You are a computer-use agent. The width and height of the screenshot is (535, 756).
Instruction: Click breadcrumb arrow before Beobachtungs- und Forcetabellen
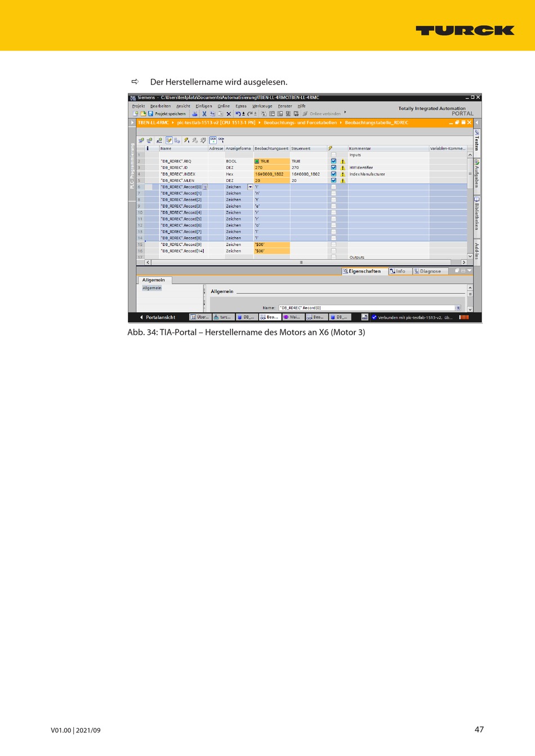(x=260, y=122)
